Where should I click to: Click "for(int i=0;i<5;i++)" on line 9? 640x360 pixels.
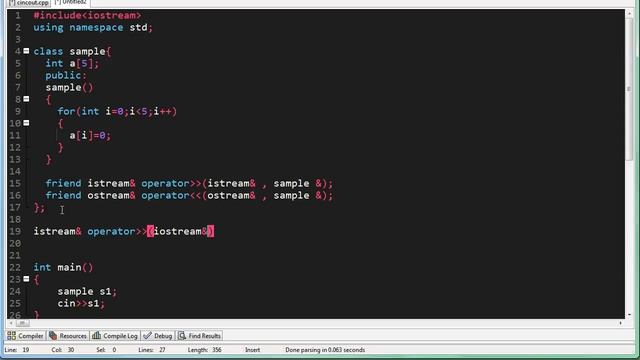[117, 111]
